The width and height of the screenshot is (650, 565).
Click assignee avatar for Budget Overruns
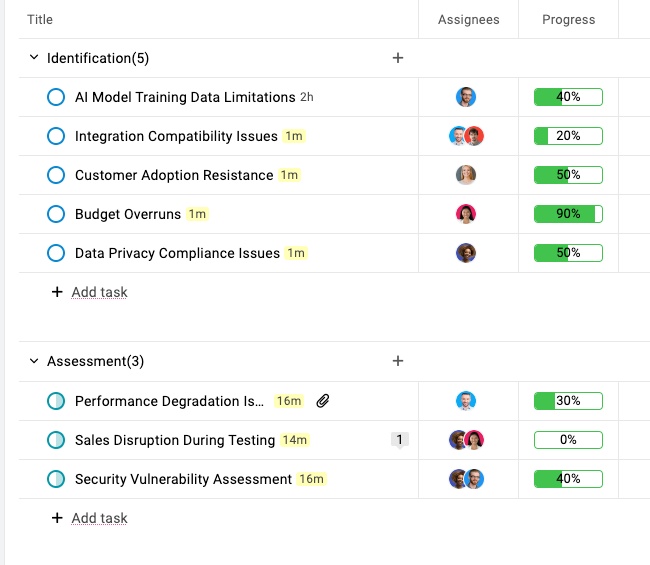(x=466, y=214)
